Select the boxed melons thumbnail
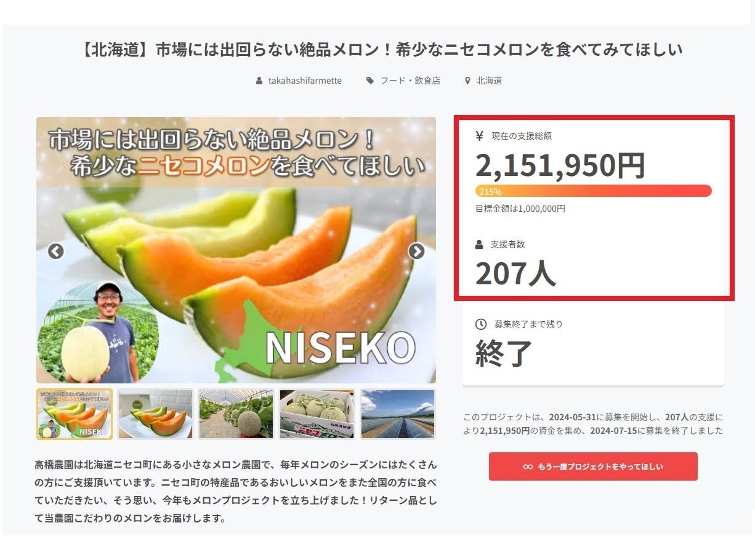This screenshot has width=755, height=560. (x=317, y=414)
